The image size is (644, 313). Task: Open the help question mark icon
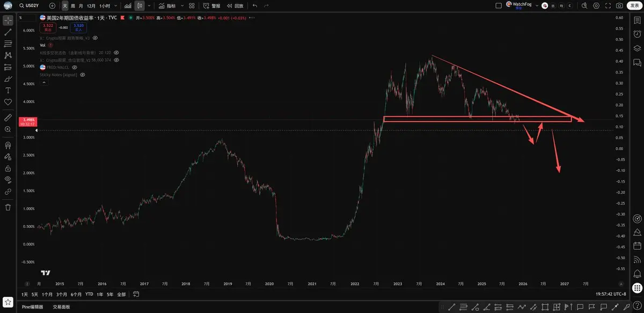coord(637,307)
